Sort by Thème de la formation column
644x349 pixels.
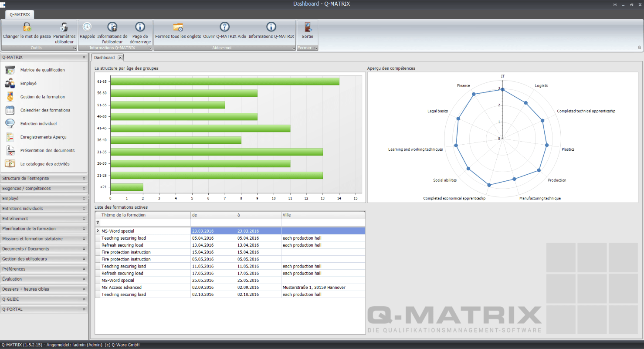click(x=145, y=215)
